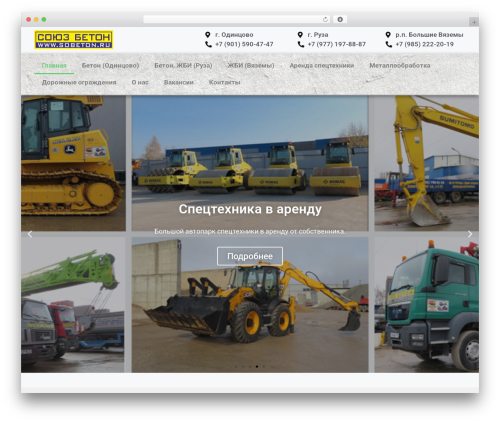The height and width of the screenshot is (423, 500).
Task: Open the Главная menu item
Action: point(54,65)
